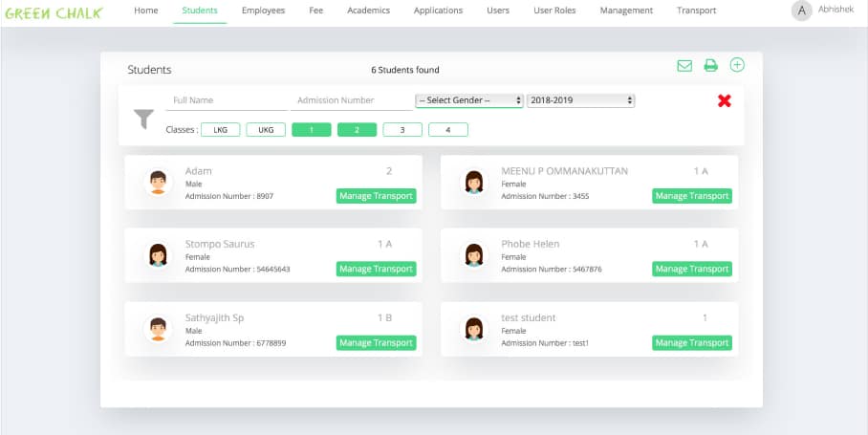This screenshot has height=435, width=868.
Task: Open the Employees tab
Action: coord(263,11)
